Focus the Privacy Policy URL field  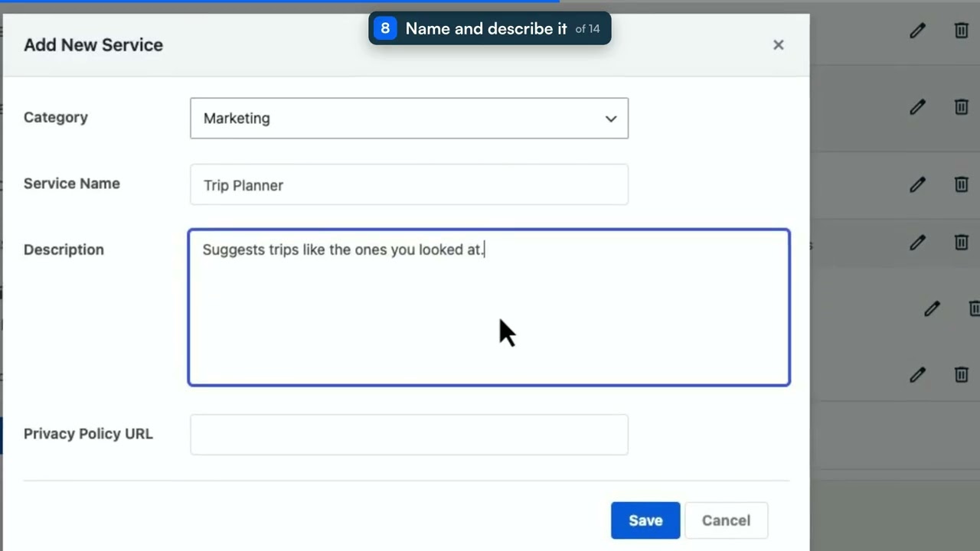[x=409, y=435]
